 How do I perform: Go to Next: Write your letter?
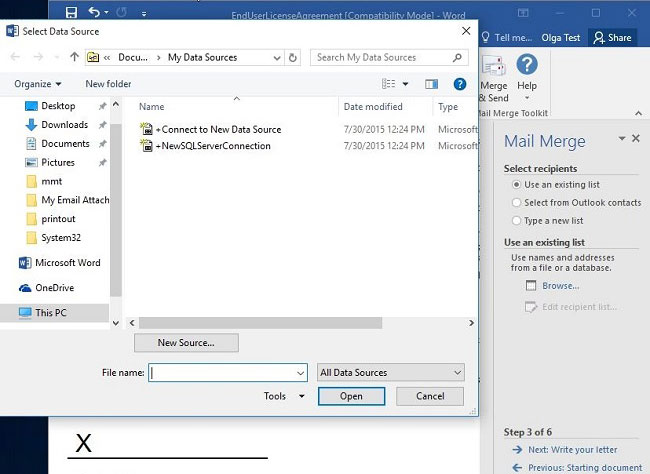click(x=572, y=450)
